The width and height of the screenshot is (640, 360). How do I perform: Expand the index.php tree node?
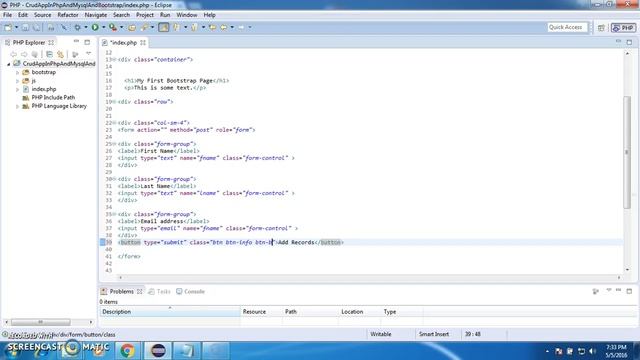click(18, 89)
